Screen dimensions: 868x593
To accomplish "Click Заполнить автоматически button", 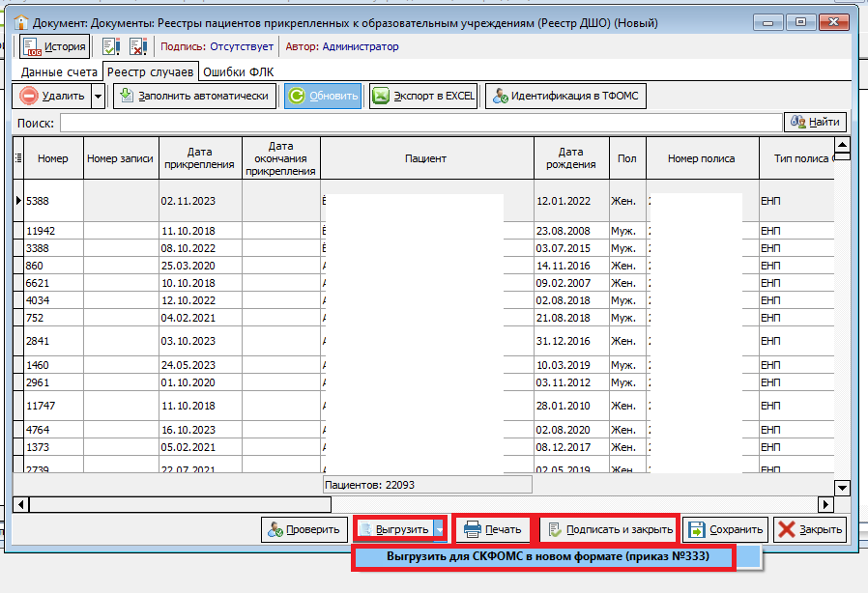I will (x=195, y=96).
